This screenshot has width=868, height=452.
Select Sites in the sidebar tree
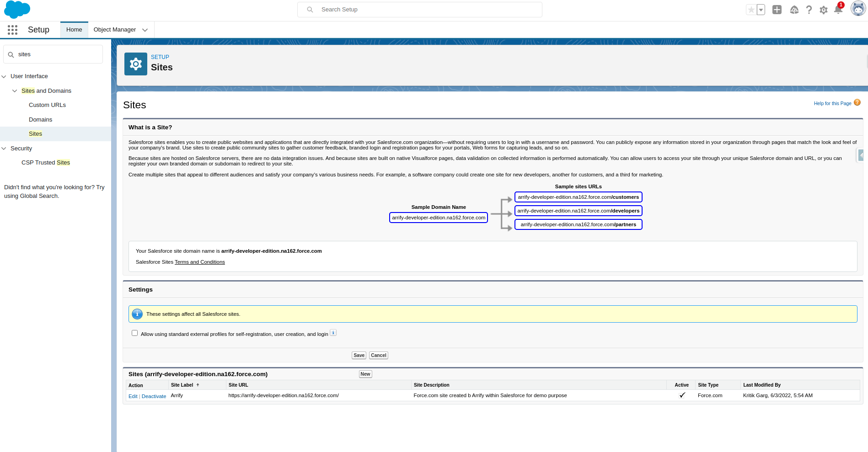coord(35,134)
